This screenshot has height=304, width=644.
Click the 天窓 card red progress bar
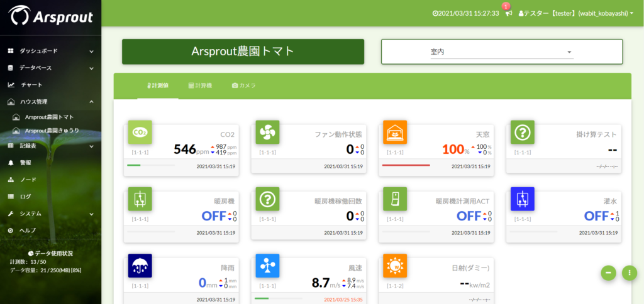click(x=406, y=165)
